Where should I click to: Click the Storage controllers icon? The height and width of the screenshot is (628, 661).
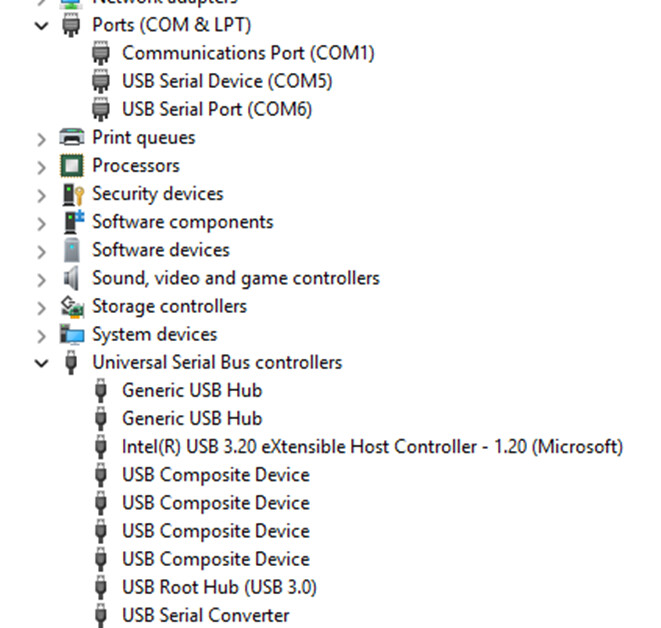(71, 306)
